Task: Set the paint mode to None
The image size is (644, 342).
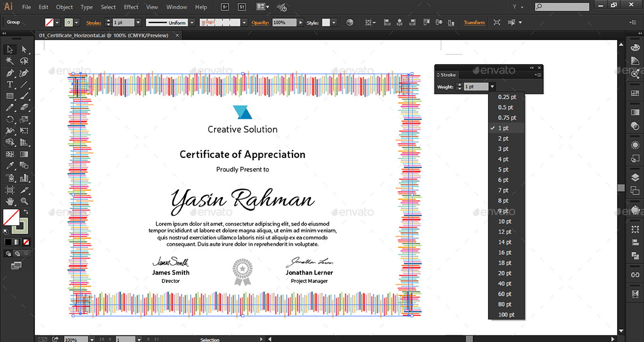Action: (x=26, y=242)
